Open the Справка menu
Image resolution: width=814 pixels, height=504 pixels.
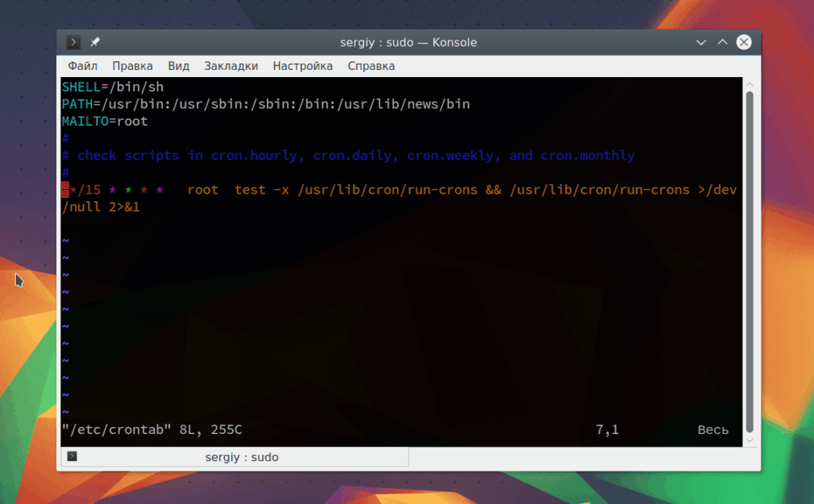(371, 66)
